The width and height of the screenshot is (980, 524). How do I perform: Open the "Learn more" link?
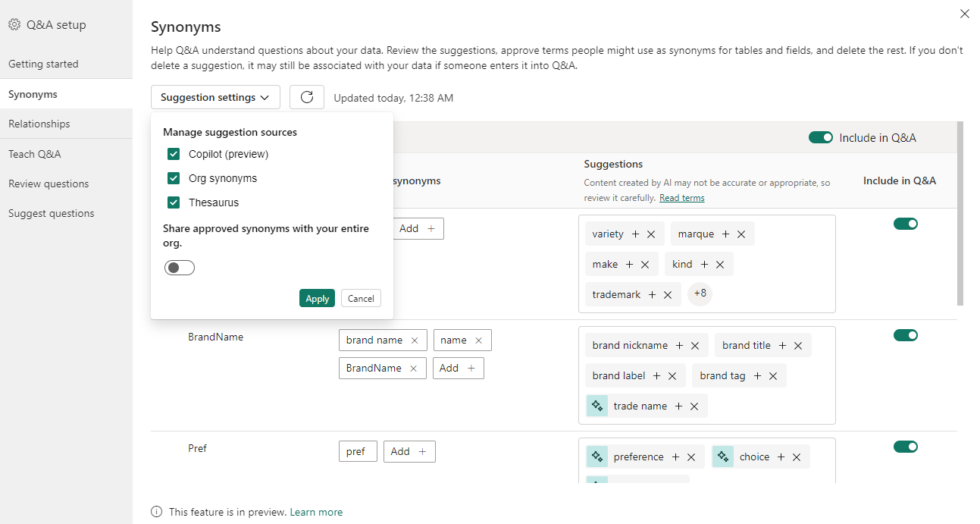pyautogui.click(x=316, y=512)
